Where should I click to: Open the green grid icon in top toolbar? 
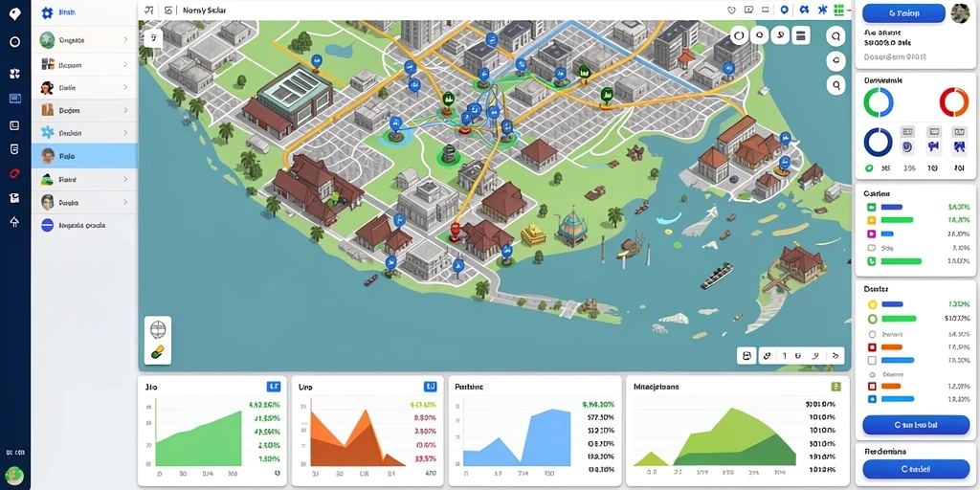pyautogui.click(x=838, y=10)
